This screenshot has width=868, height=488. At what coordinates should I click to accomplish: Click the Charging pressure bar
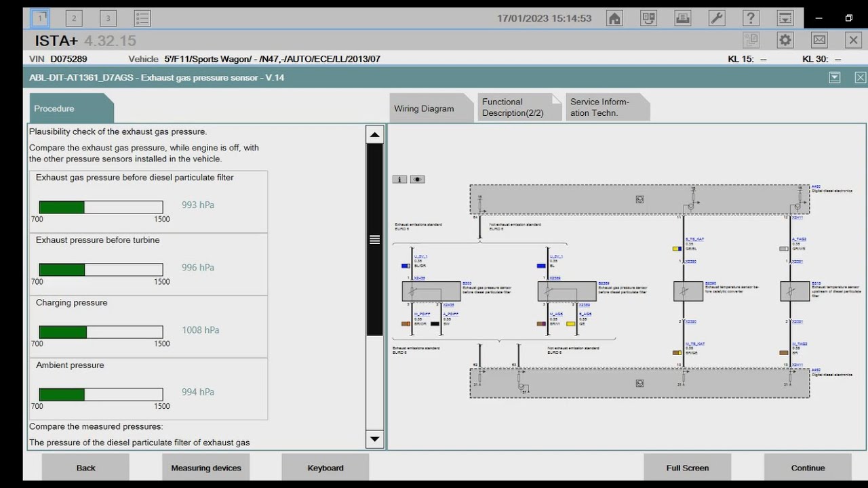pos(101,332)
